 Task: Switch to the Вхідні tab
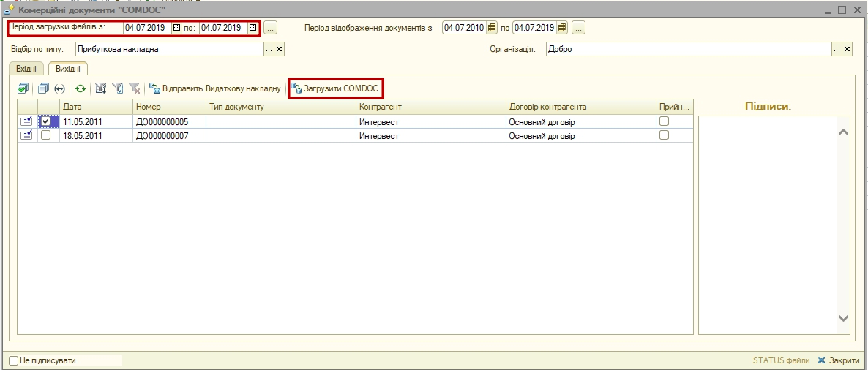(x=26, y=69)
